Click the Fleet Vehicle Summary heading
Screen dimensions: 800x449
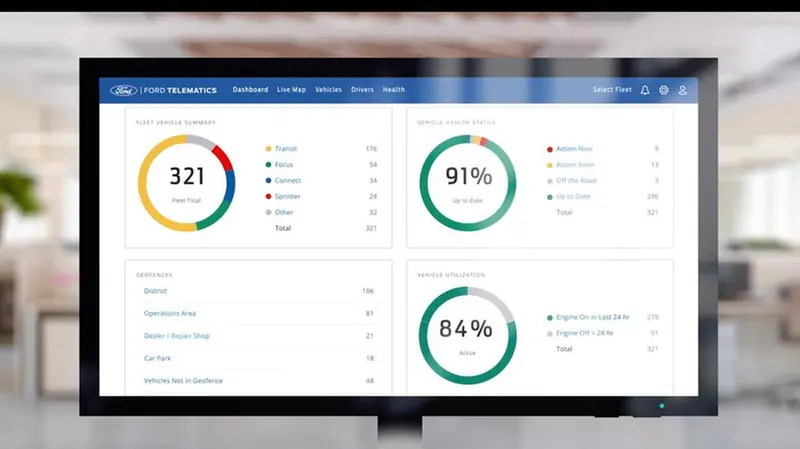pos(176,122)
